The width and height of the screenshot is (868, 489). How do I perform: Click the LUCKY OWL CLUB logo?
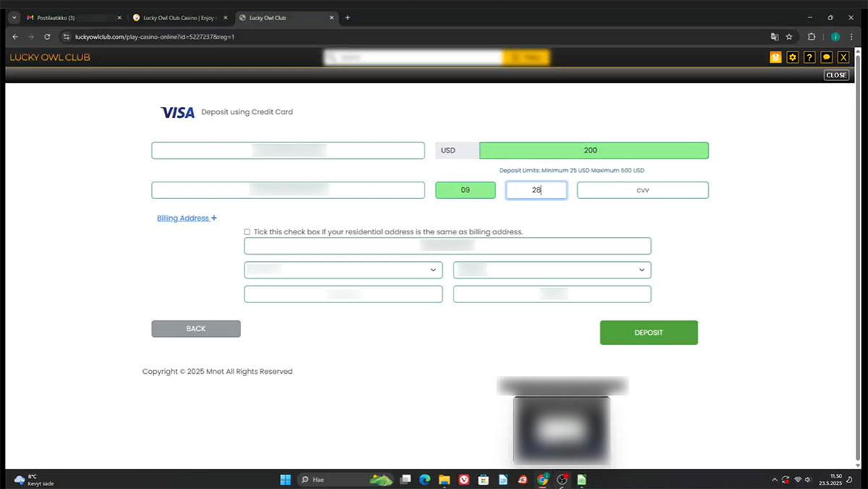50,57
